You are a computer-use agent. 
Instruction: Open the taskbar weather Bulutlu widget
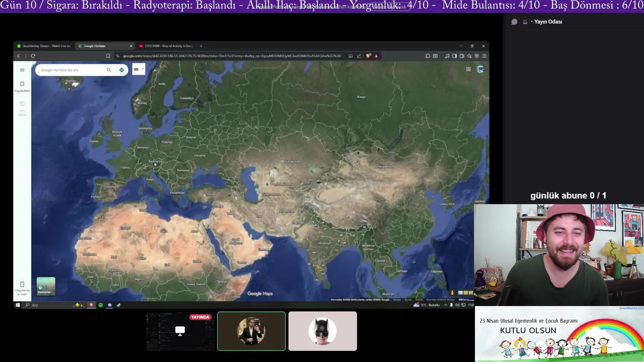tap(427, 305)
